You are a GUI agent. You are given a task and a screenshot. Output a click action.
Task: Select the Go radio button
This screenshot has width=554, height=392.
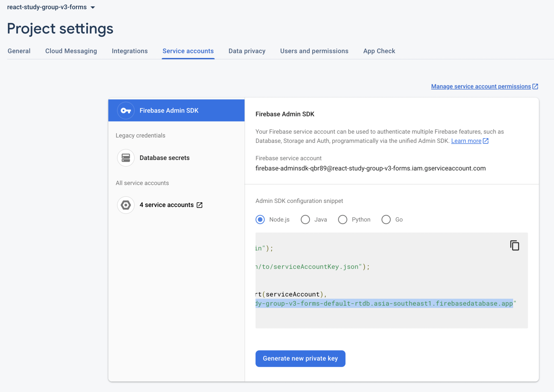click(x=386, y=219)
